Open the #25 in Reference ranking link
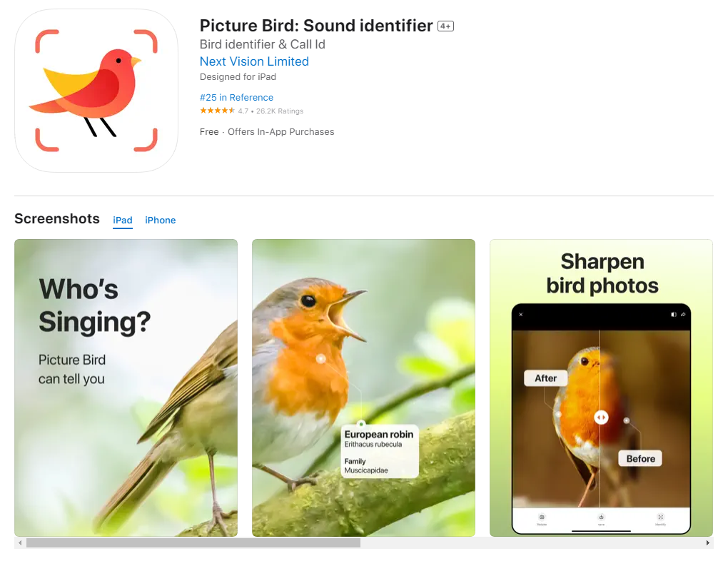 pos(236,98)
